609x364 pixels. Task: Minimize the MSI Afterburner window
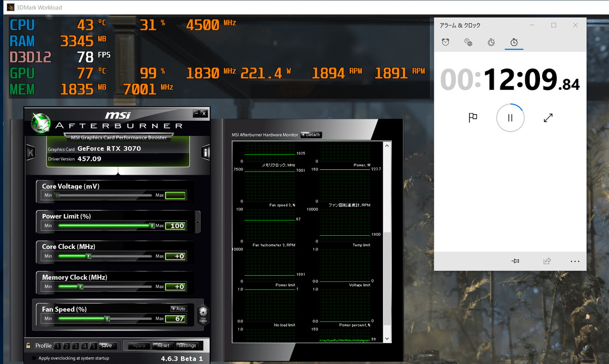(x=196, y=113)
